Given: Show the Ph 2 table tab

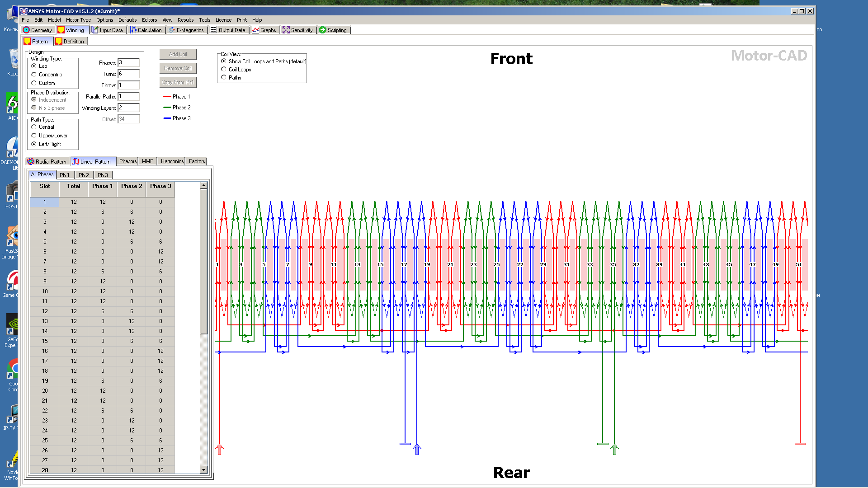Looking at the screenshot, I should tap(84, 175).
